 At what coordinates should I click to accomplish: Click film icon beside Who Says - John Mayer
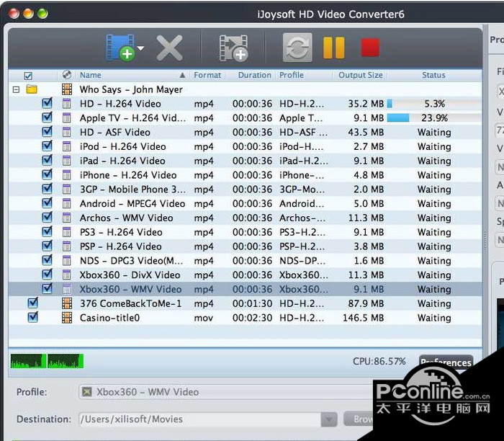(x=67, y=89)
